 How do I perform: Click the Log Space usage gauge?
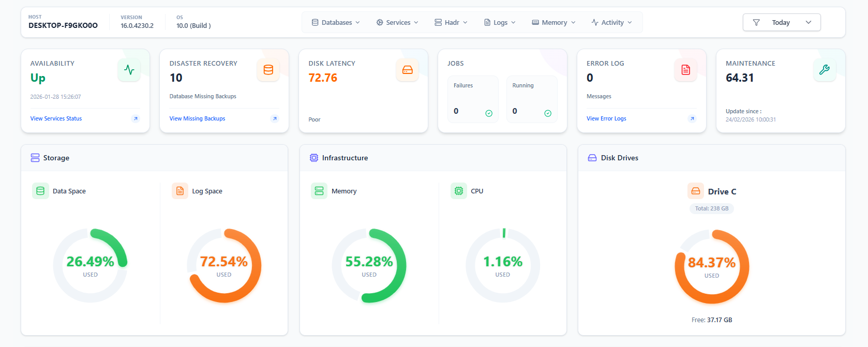click(x=224, y=266)
